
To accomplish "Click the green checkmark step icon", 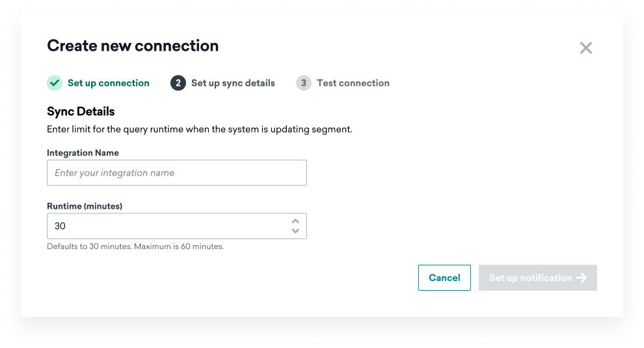I will click(55, 83).
